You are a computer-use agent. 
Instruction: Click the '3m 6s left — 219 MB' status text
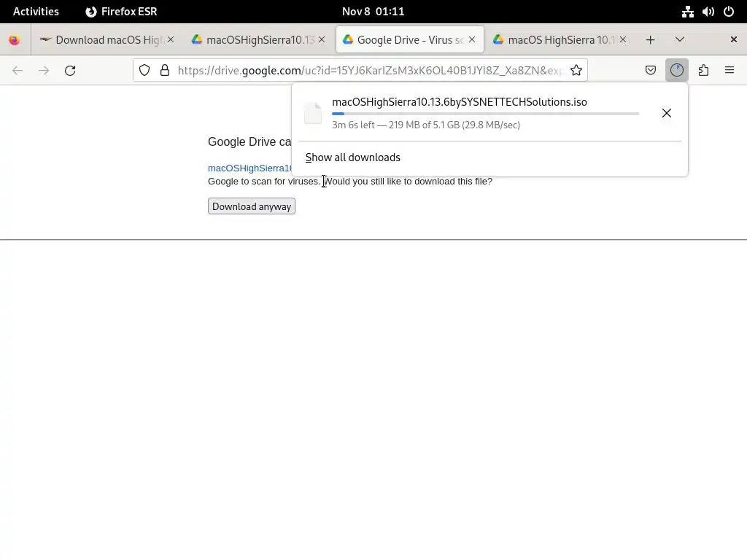pos(426,125)
